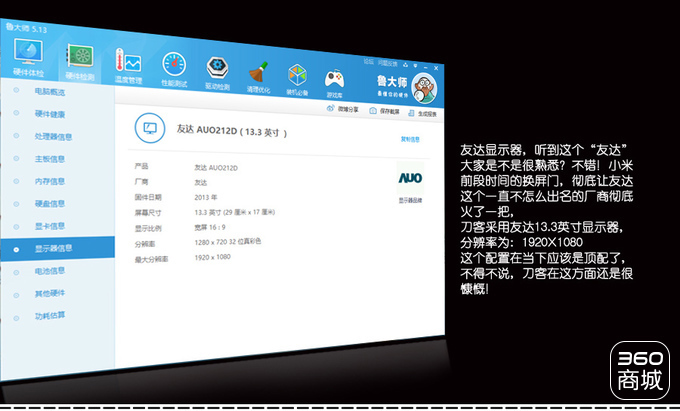Click 保存截屏 camera screenshot button
The width and height of the screenshot is (680, 411).
pos(384,111)
